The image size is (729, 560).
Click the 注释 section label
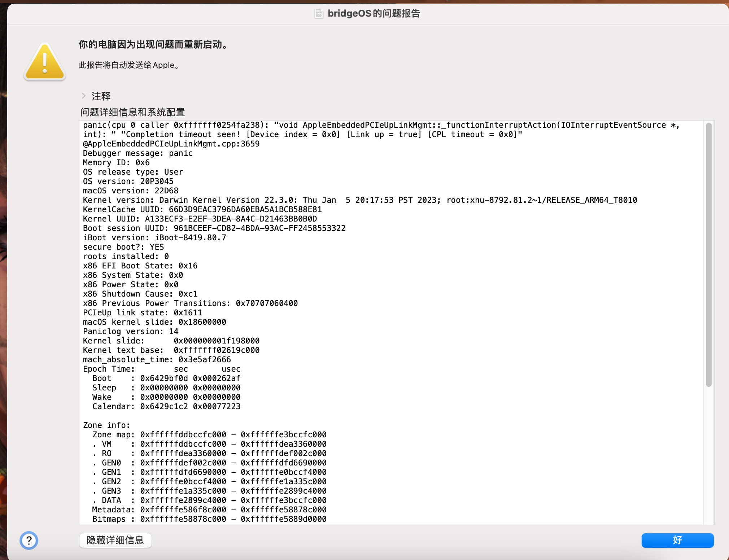coord(101,96)
